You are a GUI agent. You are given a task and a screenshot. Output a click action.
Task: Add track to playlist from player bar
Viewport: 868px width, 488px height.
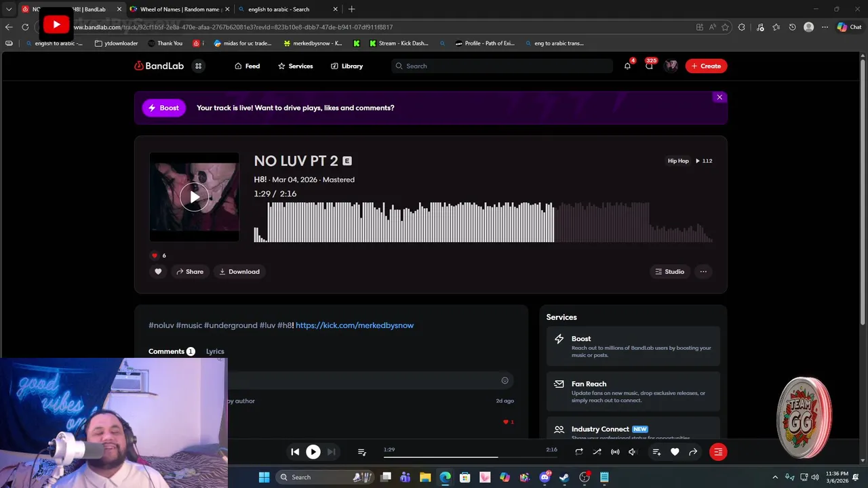pos(656,452)
